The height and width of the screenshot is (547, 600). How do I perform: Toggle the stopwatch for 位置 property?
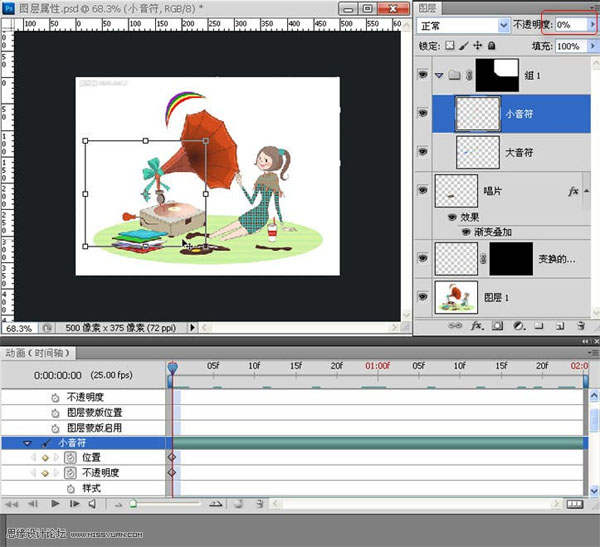[70, 457]
